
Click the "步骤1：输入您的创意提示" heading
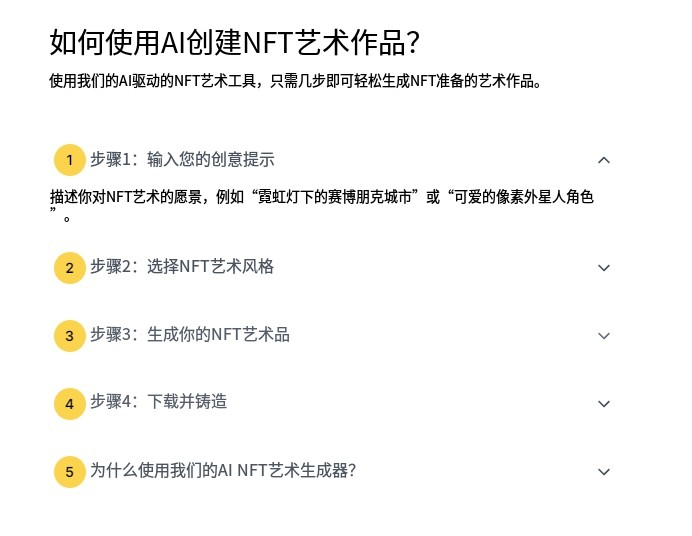182,159
